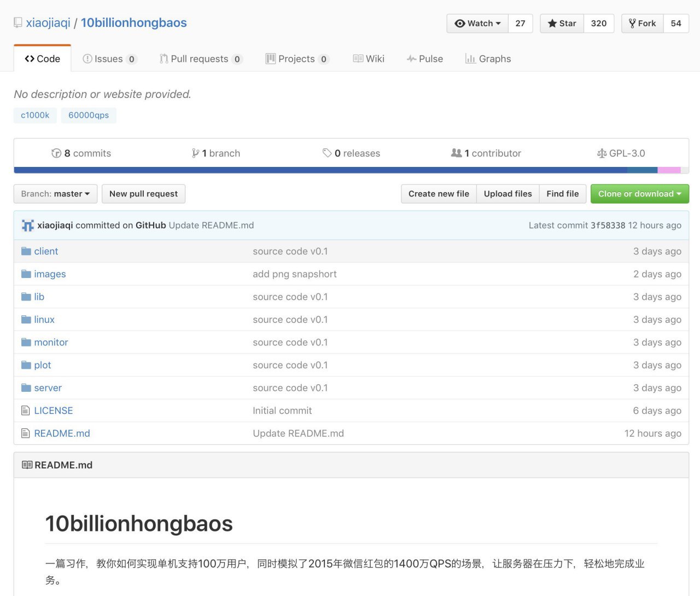
Task: Click Upload files button
Action: point(507,194)
